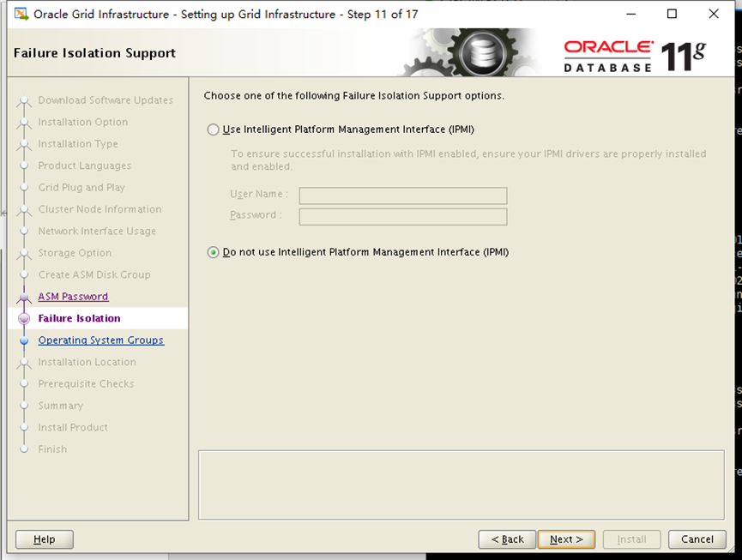Cancel the Grid Infrastructure installer
Screen dimensions: 742x560
697,539
